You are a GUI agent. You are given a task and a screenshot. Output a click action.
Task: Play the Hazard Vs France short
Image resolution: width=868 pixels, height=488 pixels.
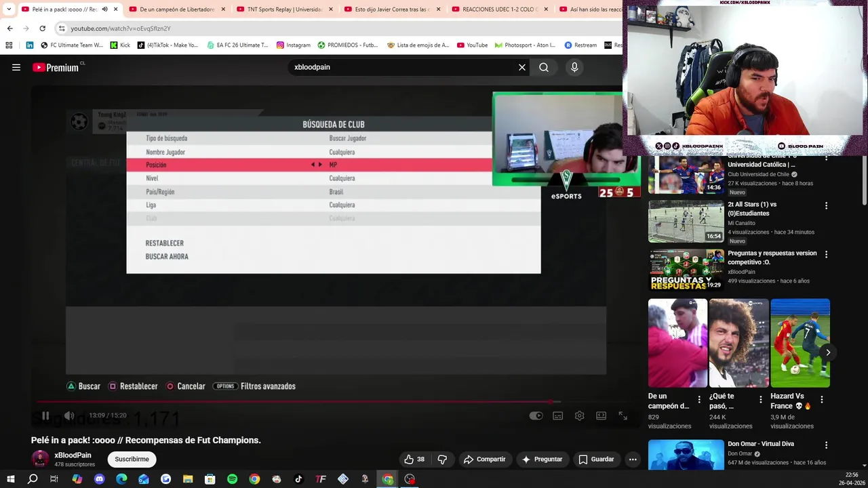coord(800,343)
